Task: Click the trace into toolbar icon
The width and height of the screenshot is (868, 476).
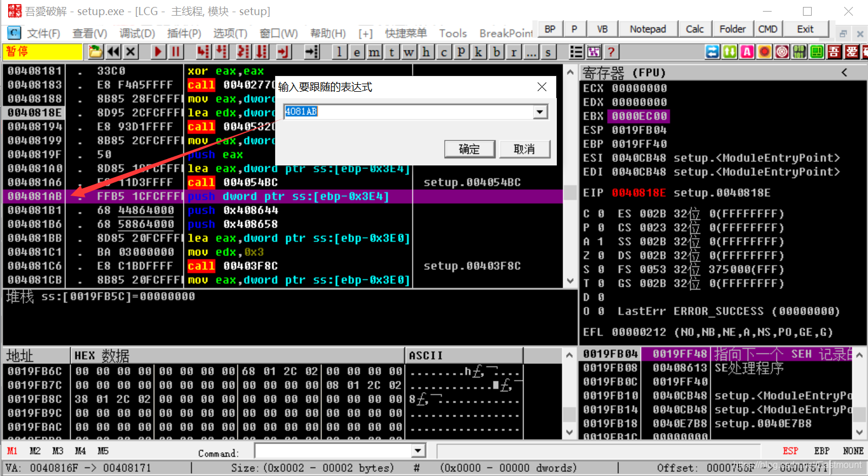Action: click(244, 52)
